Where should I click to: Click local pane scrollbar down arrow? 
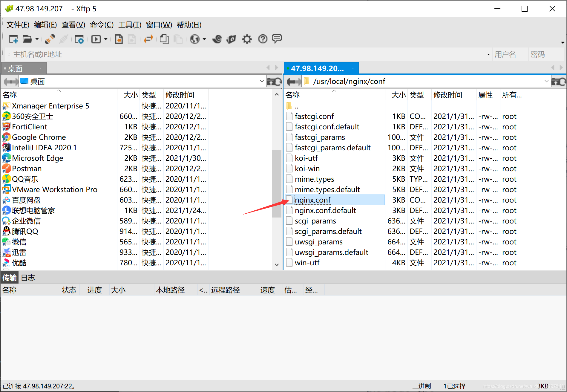[277, 265]
